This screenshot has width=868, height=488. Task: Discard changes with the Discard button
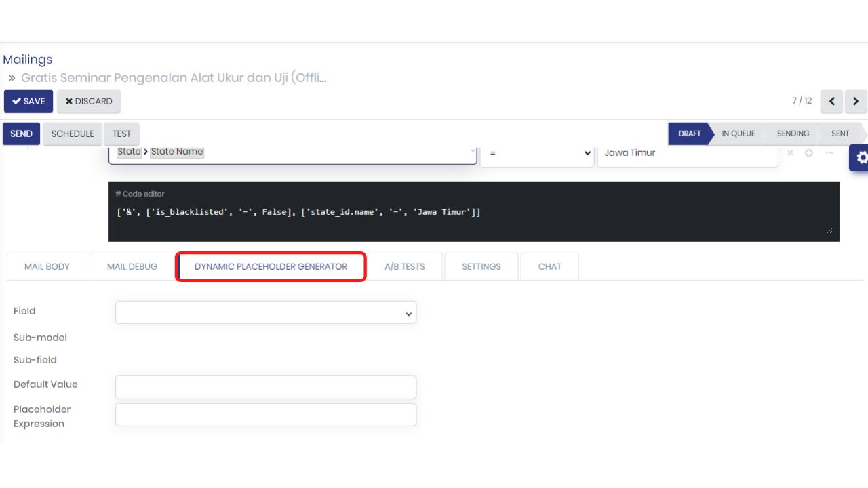(89, 101)
